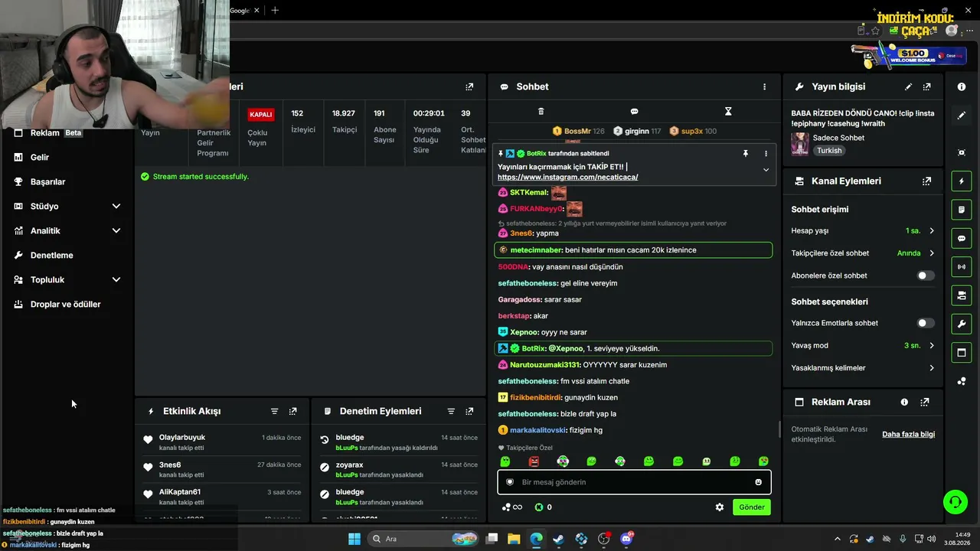Open a new browser tab
The image size is (980, 551).
tap(275, 10)
